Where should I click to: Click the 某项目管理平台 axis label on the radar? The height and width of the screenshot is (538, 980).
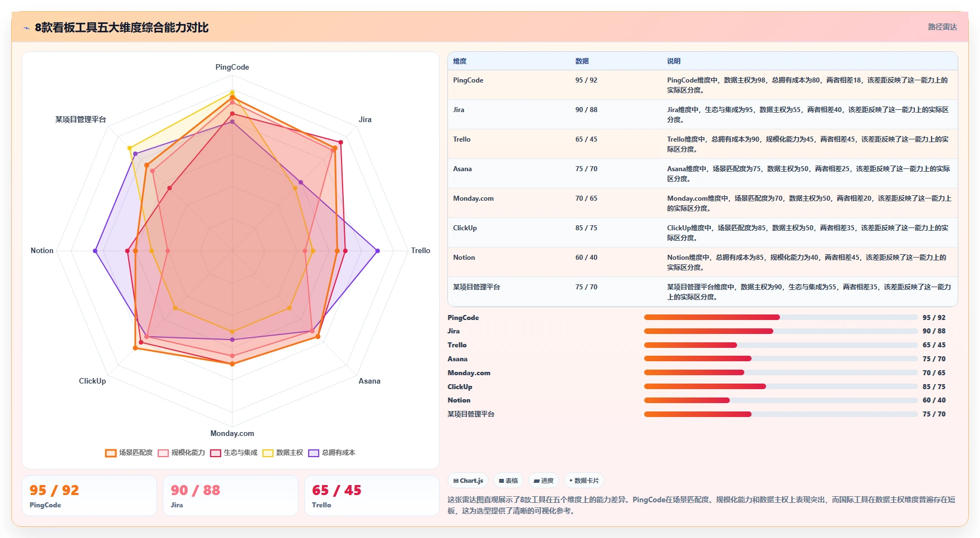coord(81,119)
